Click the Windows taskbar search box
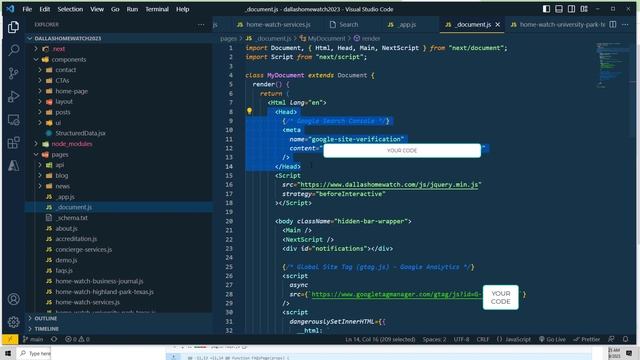The height and width of the screenshot is (360, 640). tap(34, 353)
